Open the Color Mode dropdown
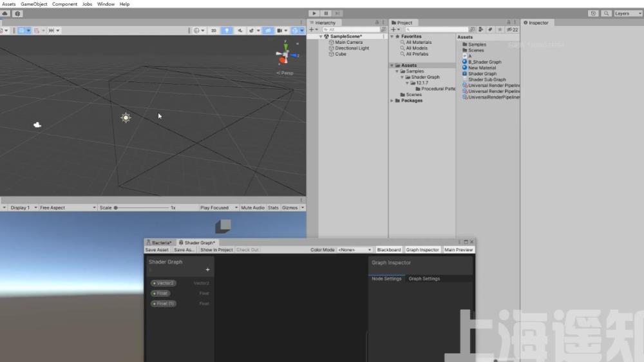644x362 pixels. (x=355, y=250)
